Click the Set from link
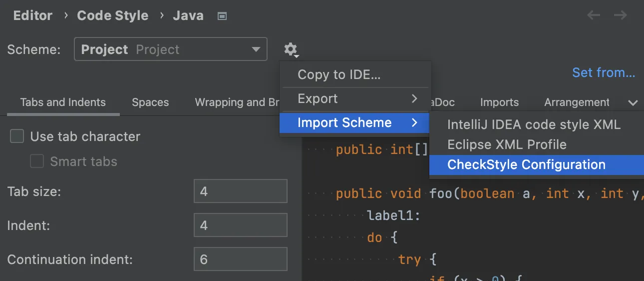The image size is (644, 281). coord(604,72)
